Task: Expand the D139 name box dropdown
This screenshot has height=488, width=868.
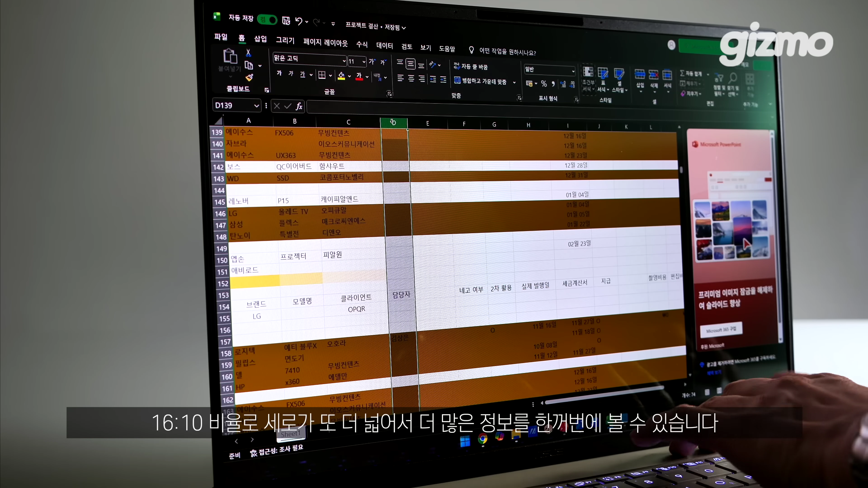Action: pyautogui.click(x=256, y=106)
